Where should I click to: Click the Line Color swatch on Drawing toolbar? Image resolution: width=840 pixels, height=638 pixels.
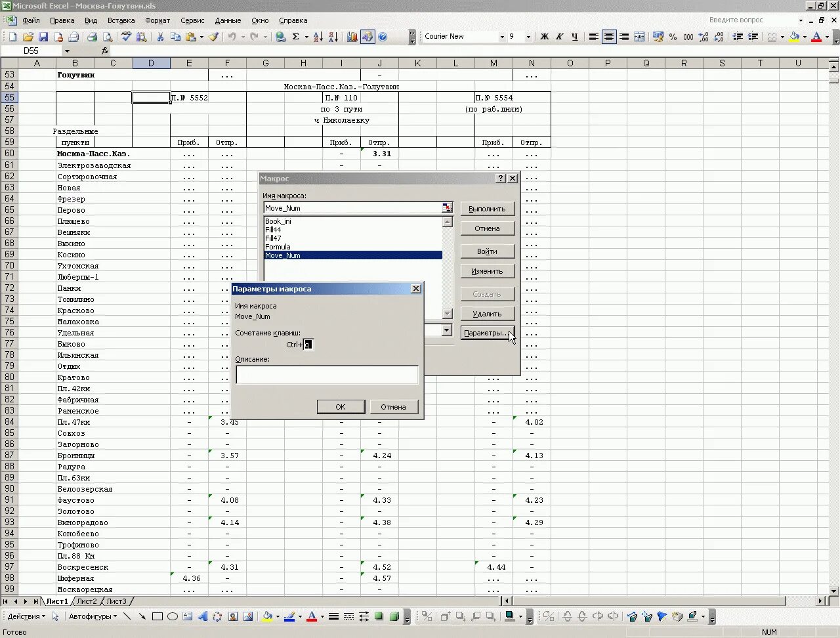coord(289,616)
